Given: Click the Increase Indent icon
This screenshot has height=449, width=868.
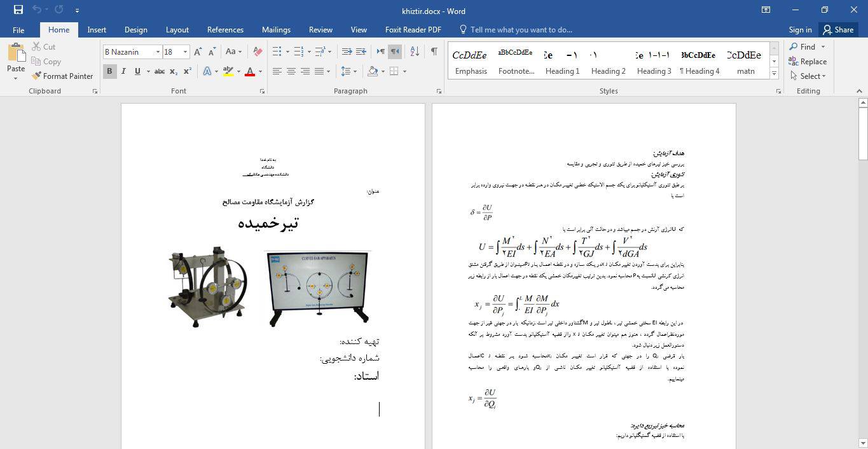Looking at the screenshot, I should (361, 52).
